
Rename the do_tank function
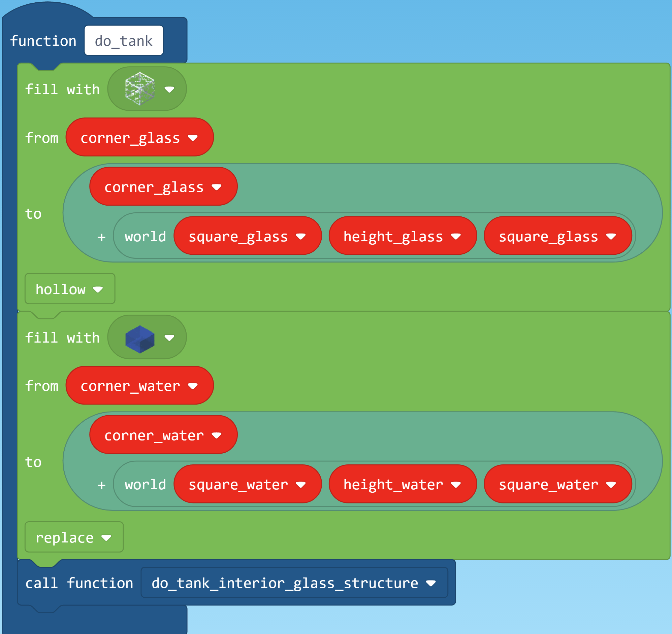123,41
